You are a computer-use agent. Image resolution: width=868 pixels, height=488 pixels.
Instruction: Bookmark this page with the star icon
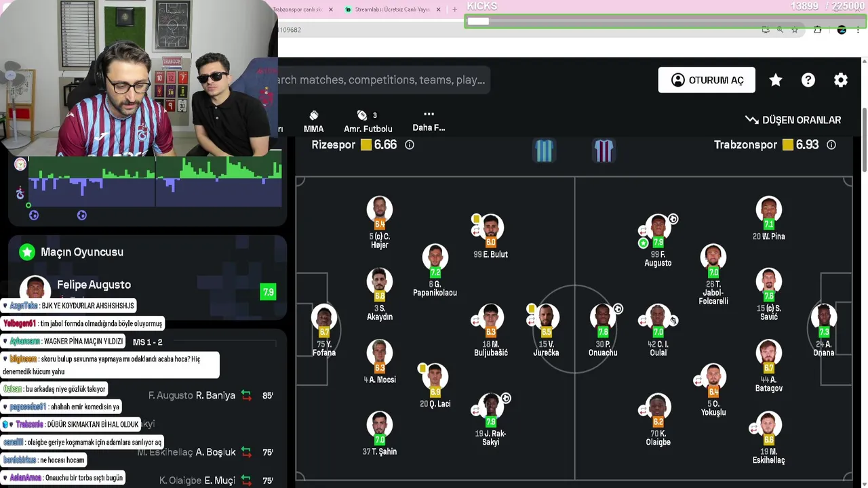point(795,30)
